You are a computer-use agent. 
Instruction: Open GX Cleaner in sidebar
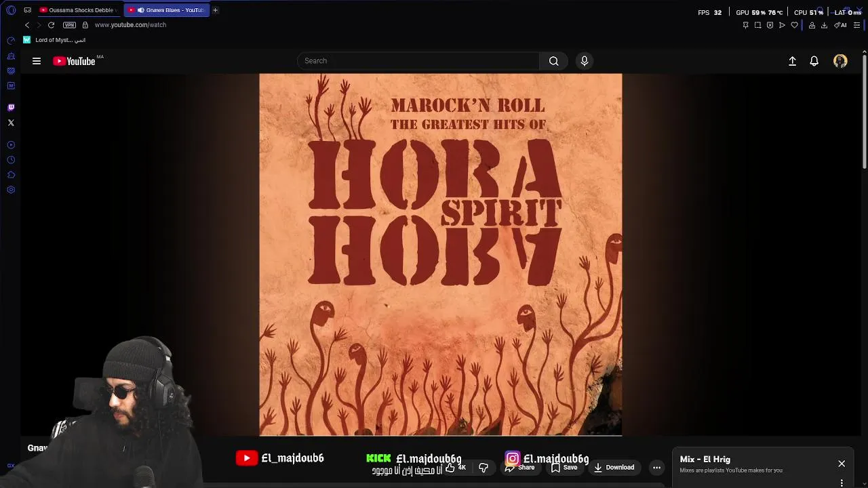(x=11, y=56)
